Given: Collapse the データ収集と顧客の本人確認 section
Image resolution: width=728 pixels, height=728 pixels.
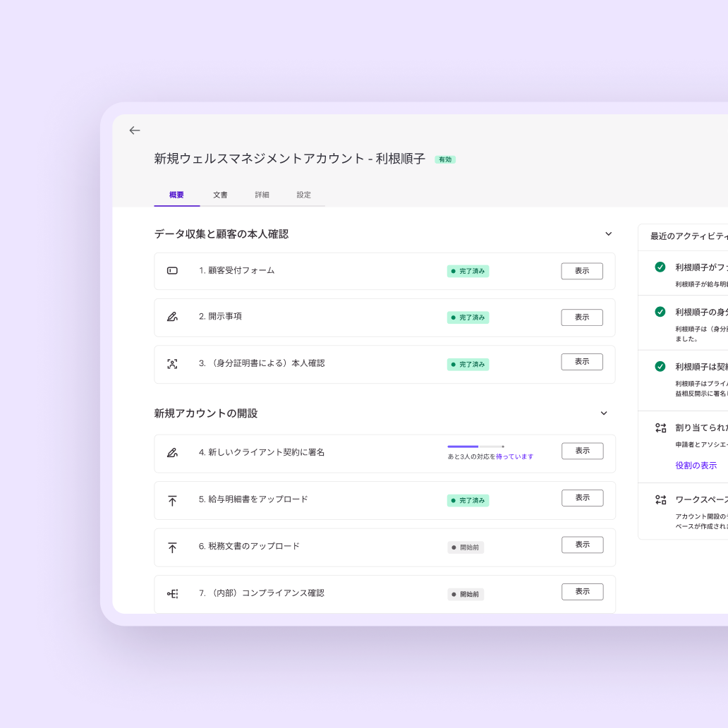Looking at the screenshot, I should 608,233.
